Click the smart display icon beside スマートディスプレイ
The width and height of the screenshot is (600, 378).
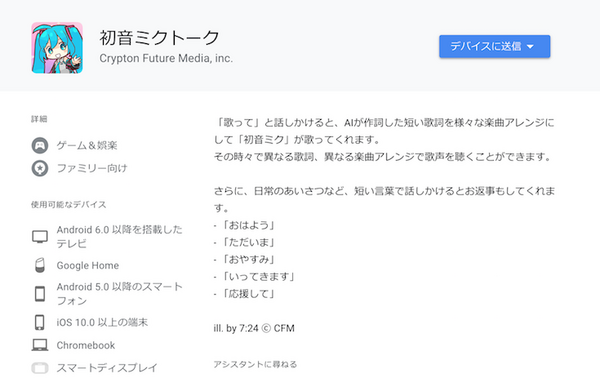tap(40, 368)
